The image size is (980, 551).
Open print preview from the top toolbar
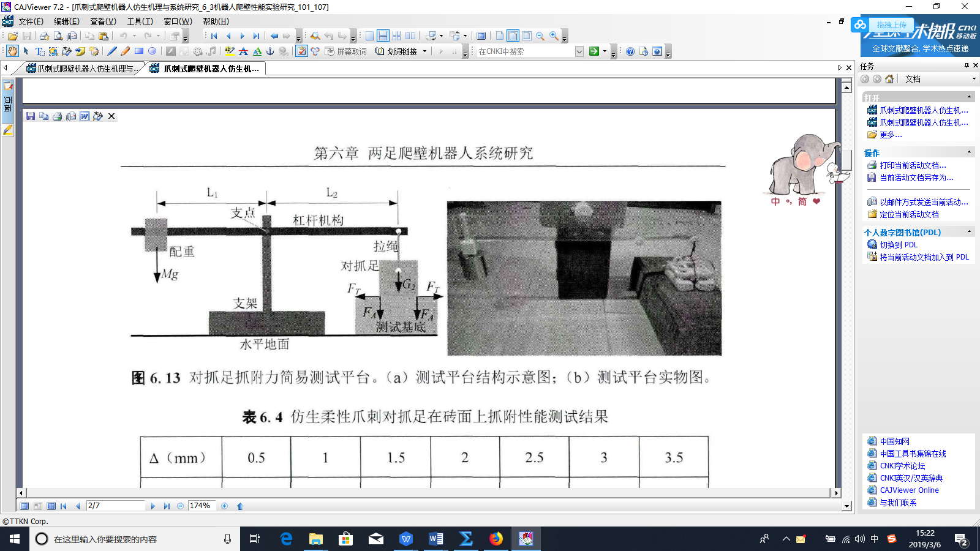(x=58, y=36)
